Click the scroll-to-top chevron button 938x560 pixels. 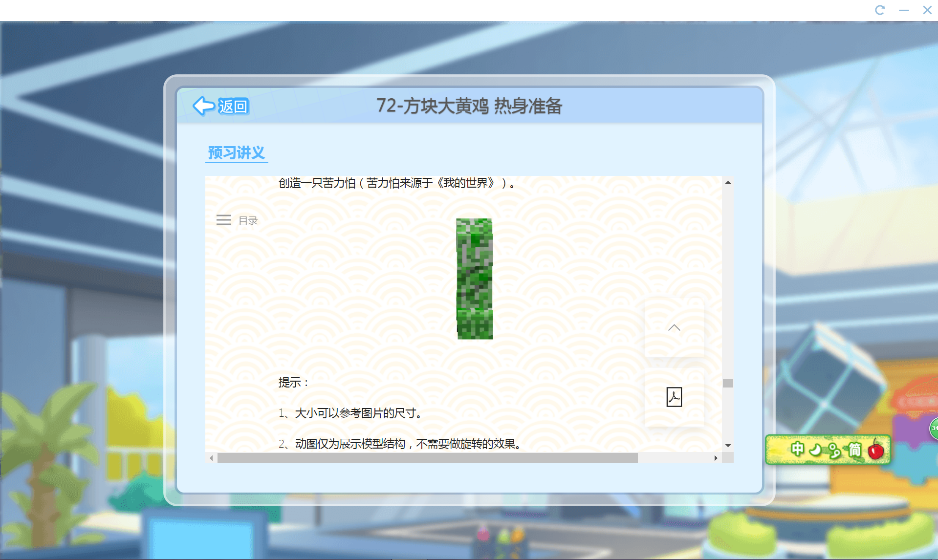coord(674,327)
